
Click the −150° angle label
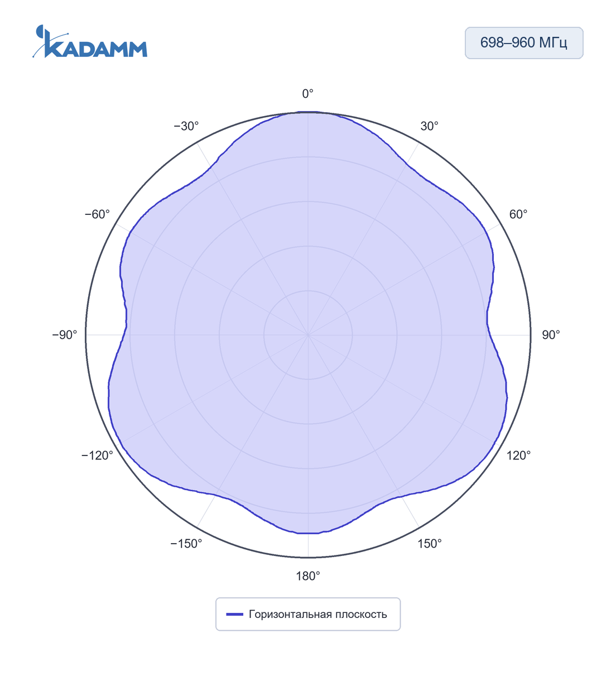186,544
